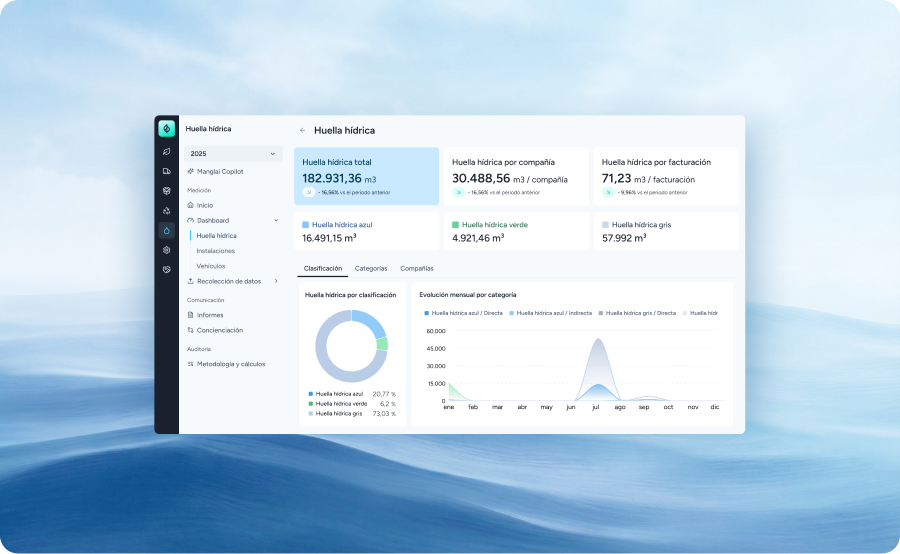Click the 'Evolución mensual por categoría' heading
Viewport: 900px width, 554px height.
(x=467, y=295)
